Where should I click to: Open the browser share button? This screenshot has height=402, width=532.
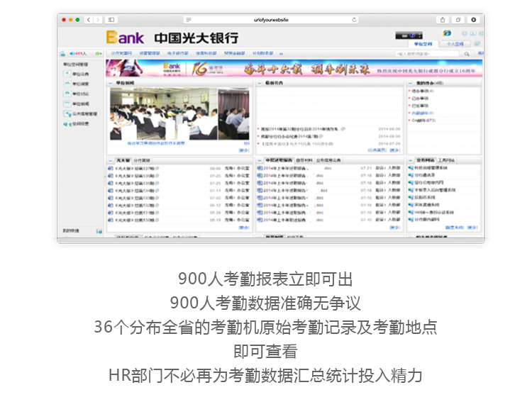tap(443, 20)
